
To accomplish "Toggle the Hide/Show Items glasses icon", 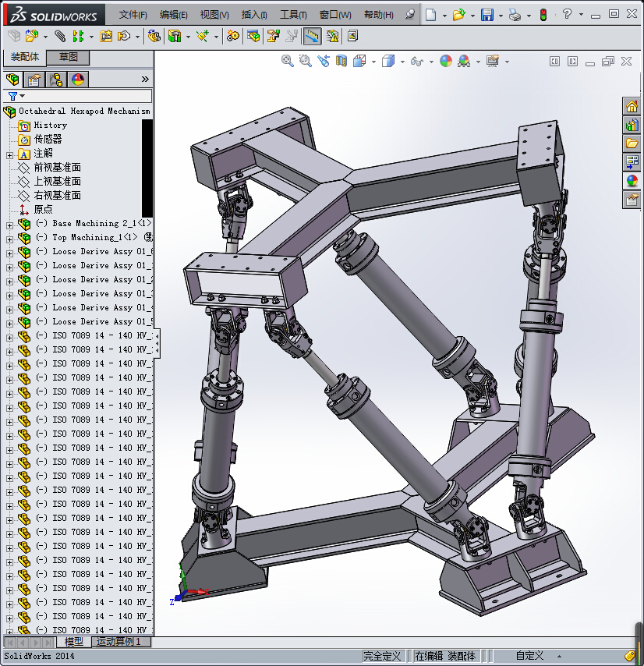I will [x=417, y=62].
